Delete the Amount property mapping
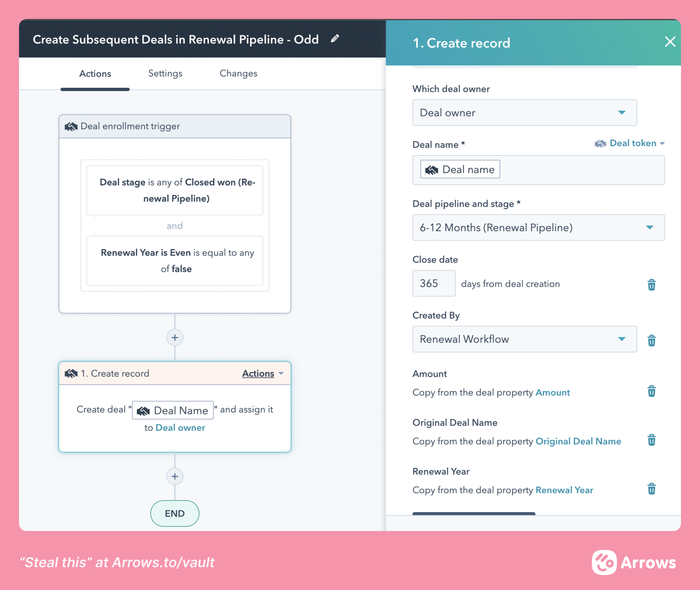The image size is (700, 590). (651, 391)
